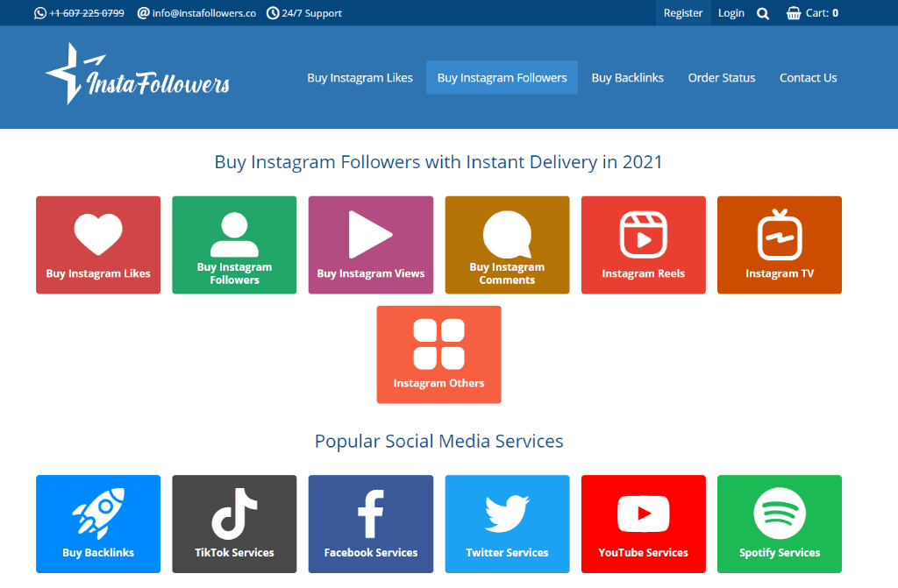Choose the YouTube Services tile
The image size is (898, 588).
click(x=643, y=524)
